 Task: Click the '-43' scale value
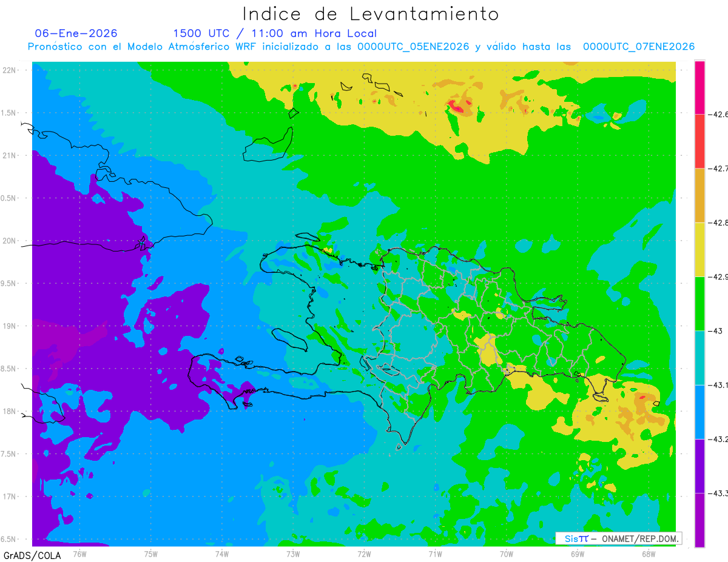[715, 330]
